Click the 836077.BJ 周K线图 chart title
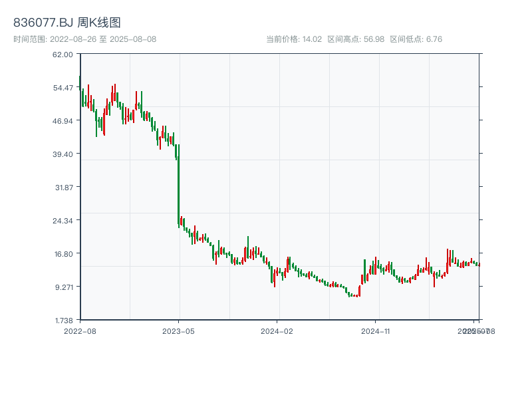 click(67, 23)
